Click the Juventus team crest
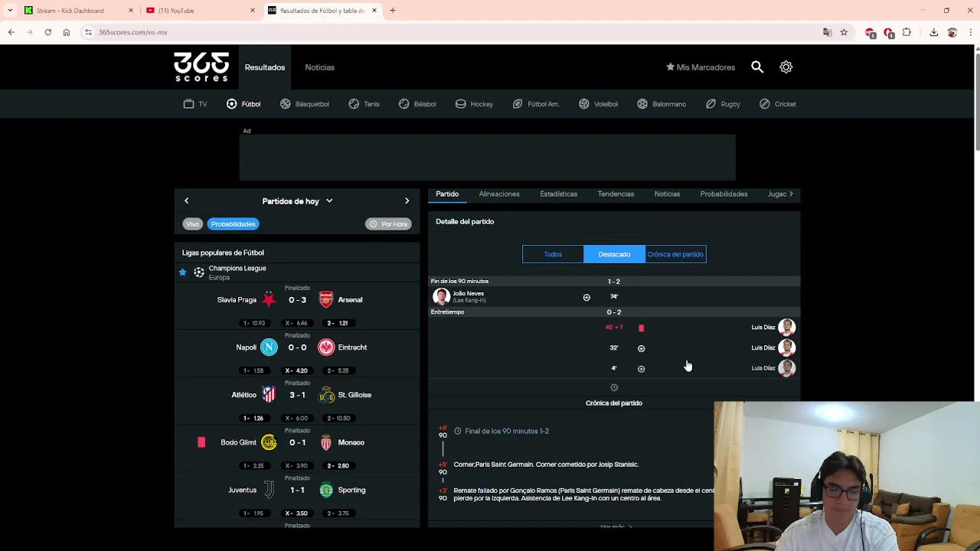 269,490
